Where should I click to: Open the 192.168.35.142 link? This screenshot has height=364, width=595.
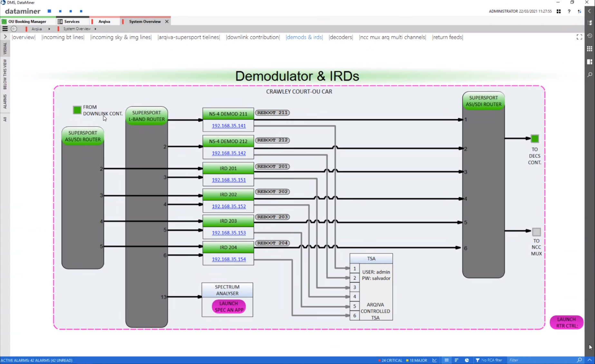click(x=229, y=153)
